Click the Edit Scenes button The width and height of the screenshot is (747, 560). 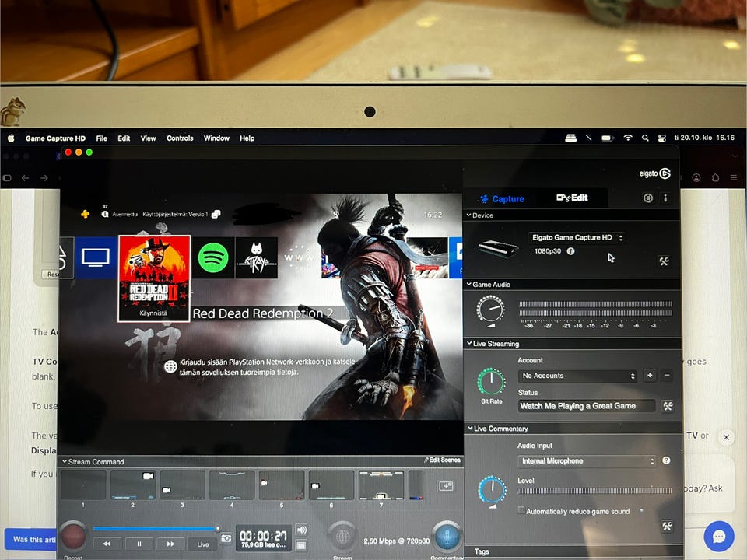pos(442,460)
